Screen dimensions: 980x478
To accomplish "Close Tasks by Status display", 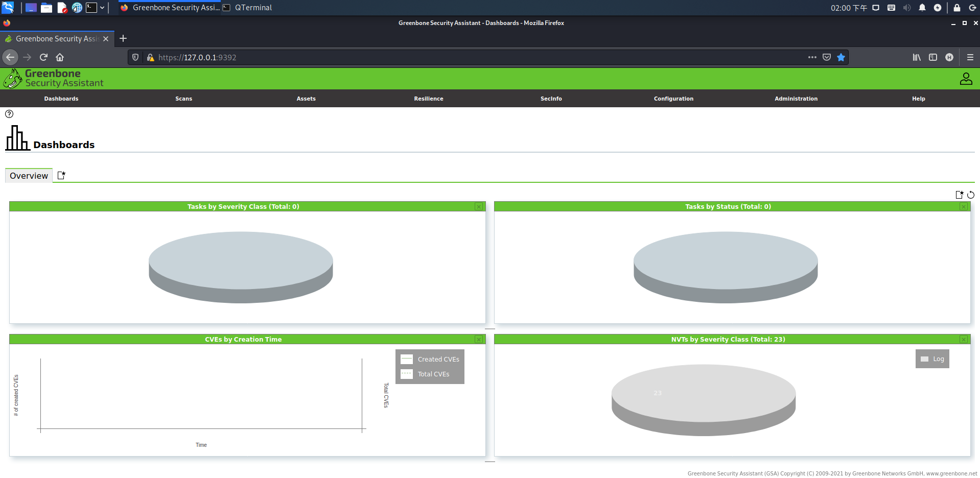I will point(964,207).
